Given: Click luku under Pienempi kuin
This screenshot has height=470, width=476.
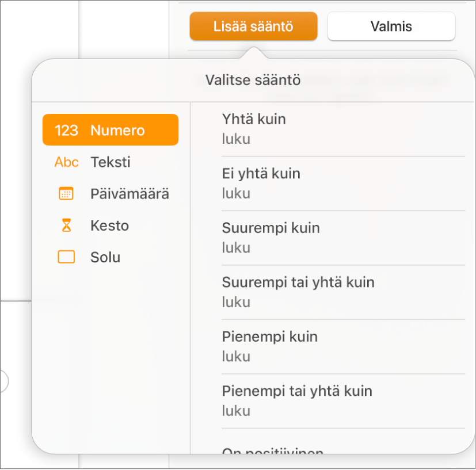Looking at the screenshot, I should pyautogui.click(x=236, y=356).
